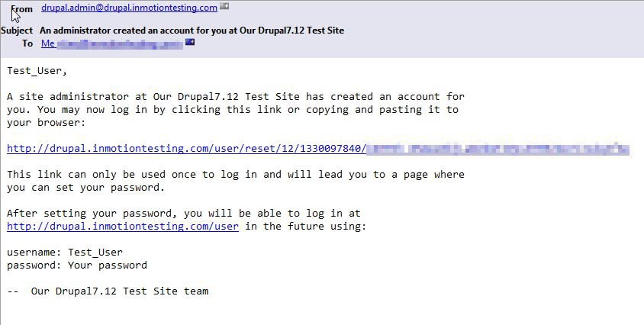Click the "Our Drupal7.12 Test Site team" signature

120,291
